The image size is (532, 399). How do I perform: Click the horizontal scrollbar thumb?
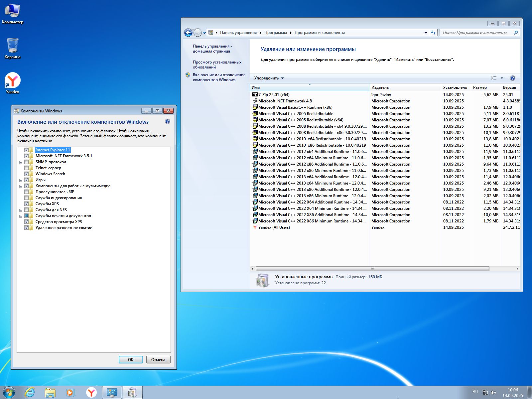coord(372,269)
